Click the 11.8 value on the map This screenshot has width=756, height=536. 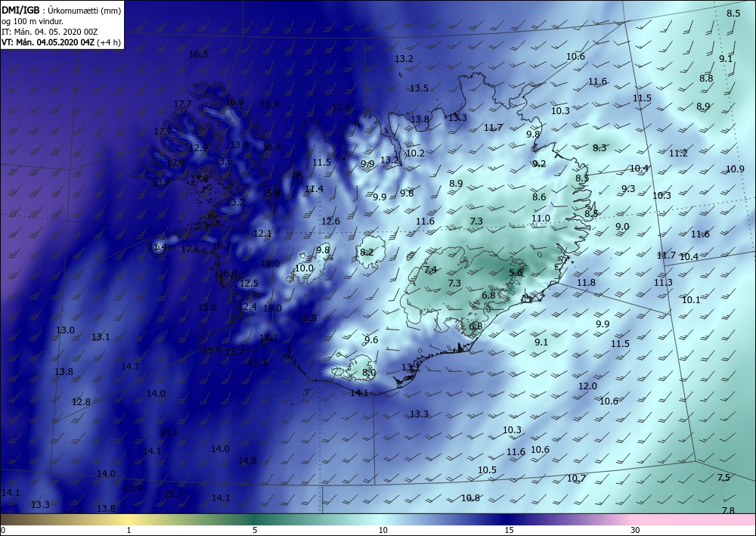tap(586, 283)
